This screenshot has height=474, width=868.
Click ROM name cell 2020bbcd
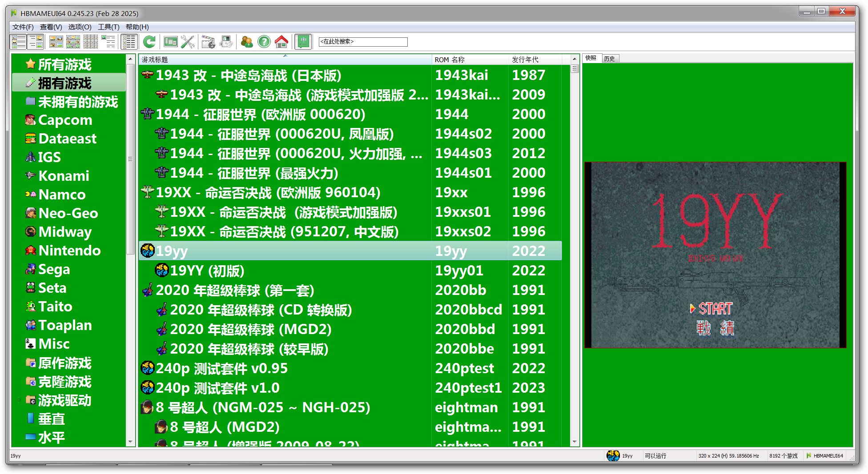click(x=469, y=310)
